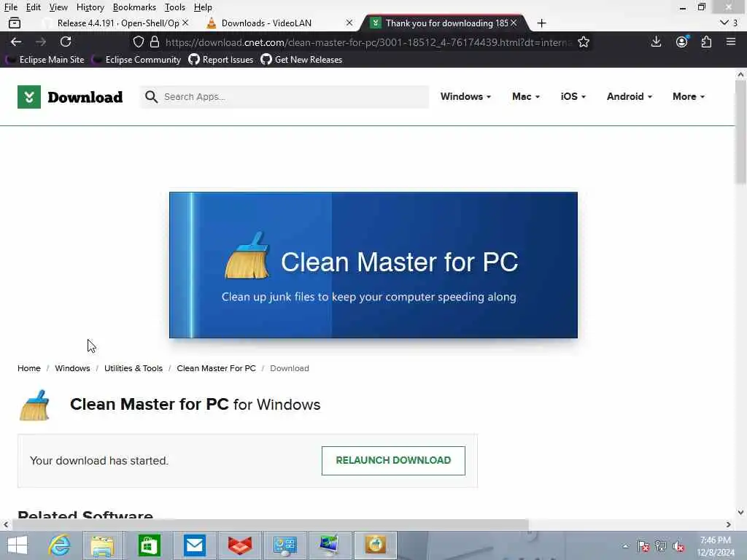Show hidden tray icons arrow
This screenshot has height=560, width=747.
pos(625,546)
